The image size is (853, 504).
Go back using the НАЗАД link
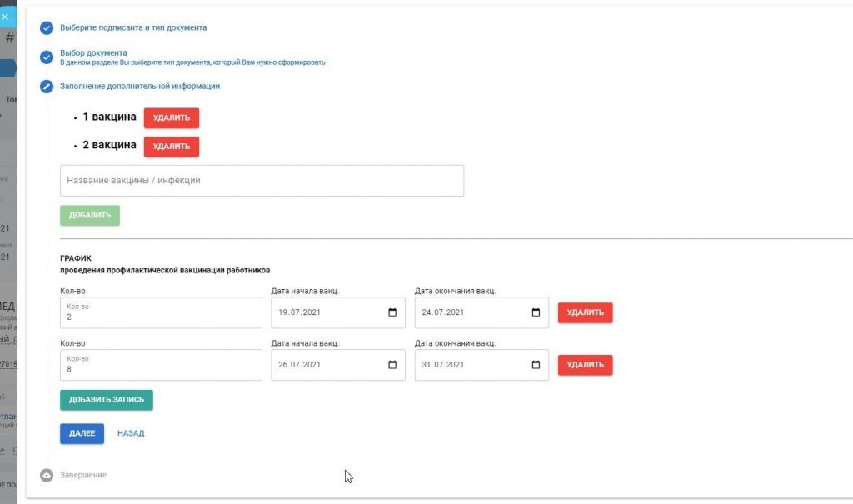(x=131, y=433)
